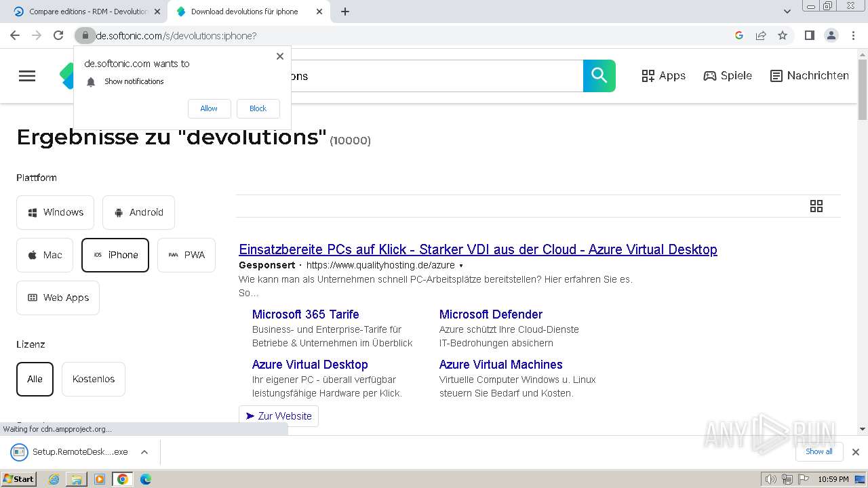Go back with the browser back arrow
This screenshot has width=868, height=488.
(15, 35)
